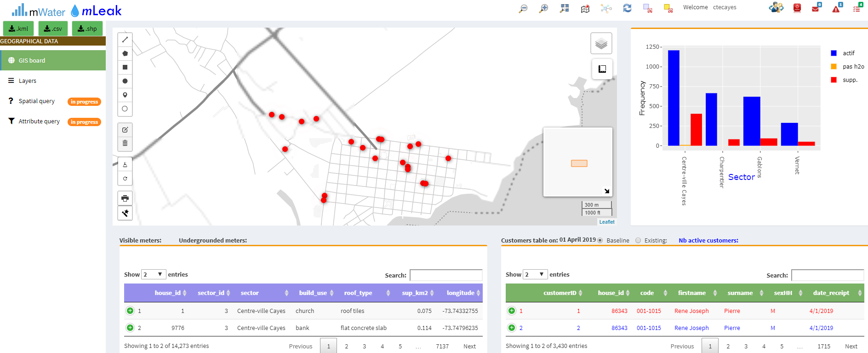This screenshot has width=868, height=353.
Task: Download data as .csv
Action: click(53, 29)
